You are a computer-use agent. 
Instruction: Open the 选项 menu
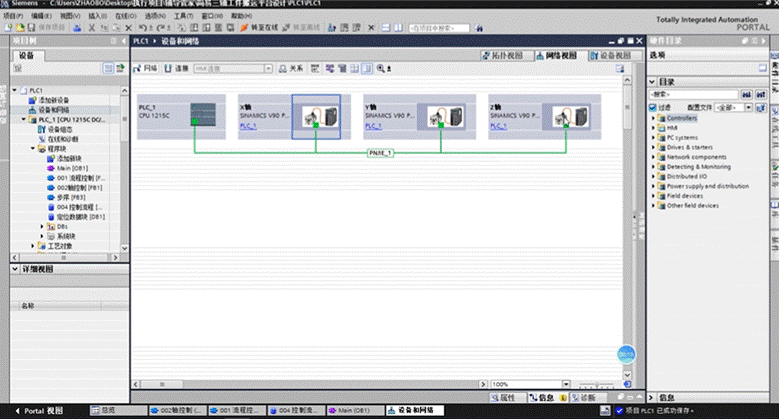pos(155,16)
